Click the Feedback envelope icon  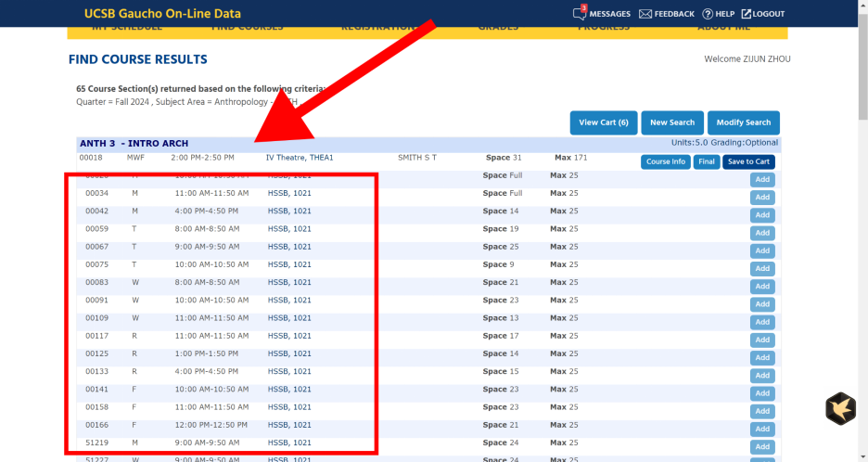645,14
